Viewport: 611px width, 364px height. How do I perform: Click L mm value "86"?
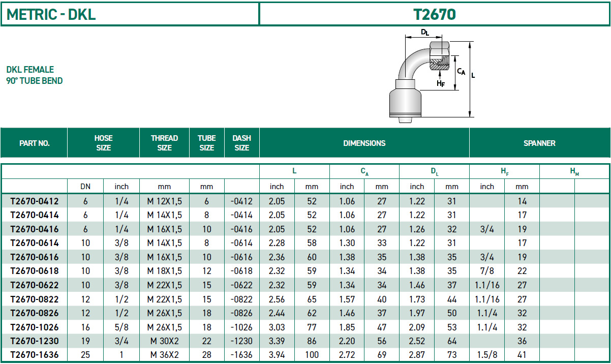point(312,341)
